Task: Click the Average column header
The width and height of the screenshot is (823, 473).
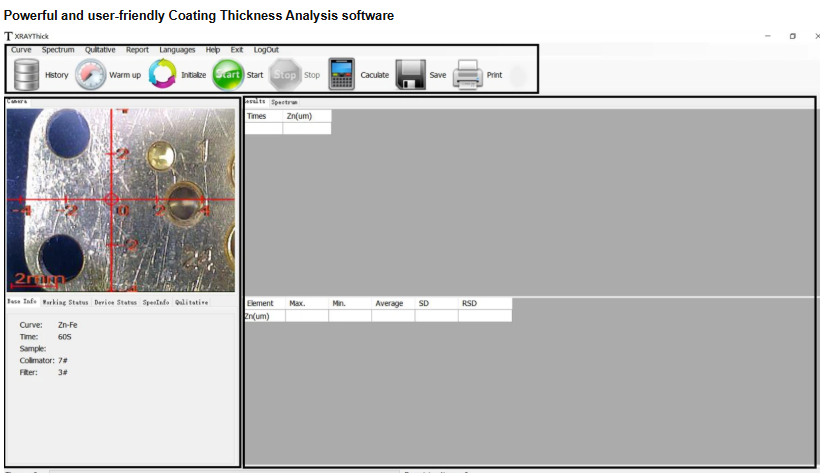Action: pos(389,303)
